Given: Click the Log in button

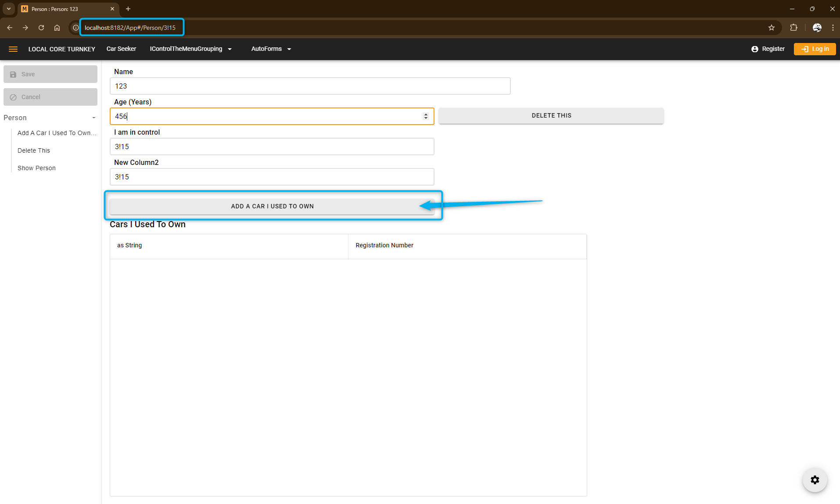Looking at the screenshot, I should pyautogui.click(x=815, y=49).
